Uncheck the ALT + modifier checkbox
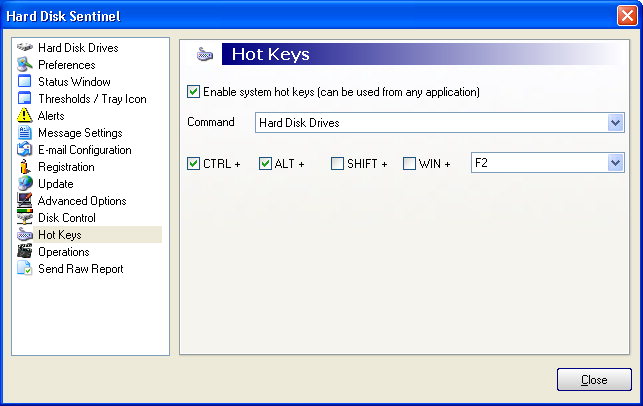Screen dimensions: 643x406 pyautogui.click(x=265, y=164)
